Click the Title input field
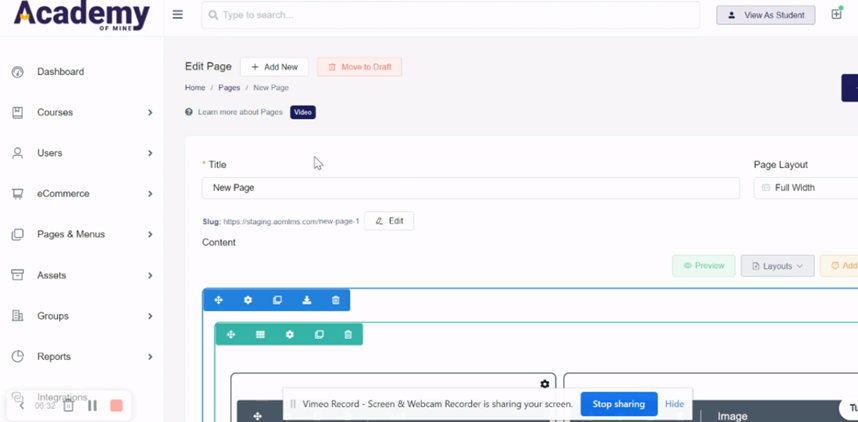The width and height of the screenshot is (858, 422). pyautogui.click(x=471, y=188)
